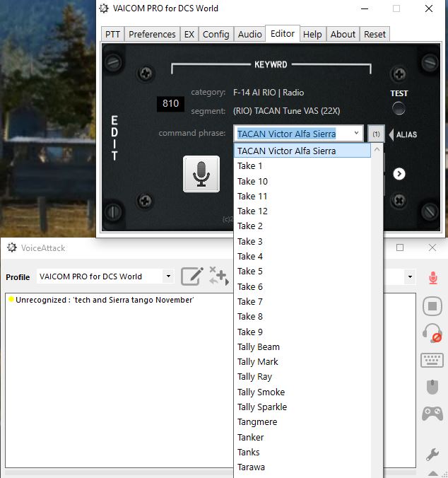The width and height of the screenshot is (448, 478).
Task: Minimize the VAICOM PRO window
Action: (x=365, y=8)
